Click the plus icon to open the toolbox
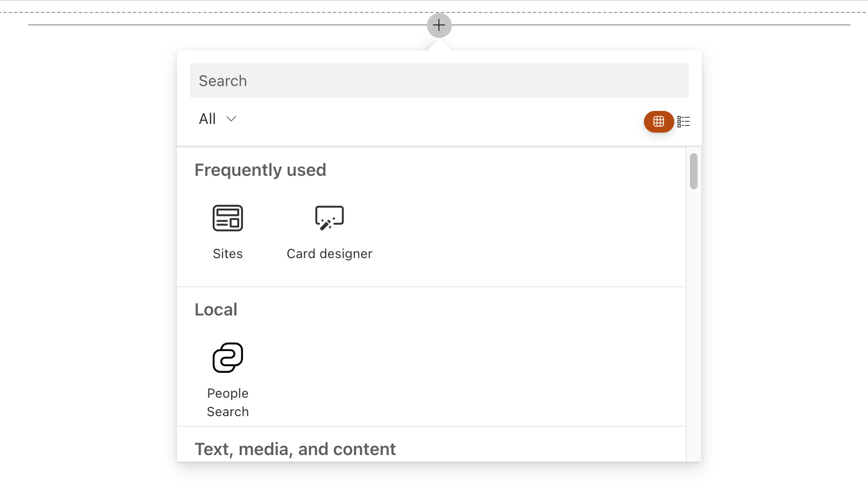The width and height of the screenshot is (868, 487). tap(439, 25)
